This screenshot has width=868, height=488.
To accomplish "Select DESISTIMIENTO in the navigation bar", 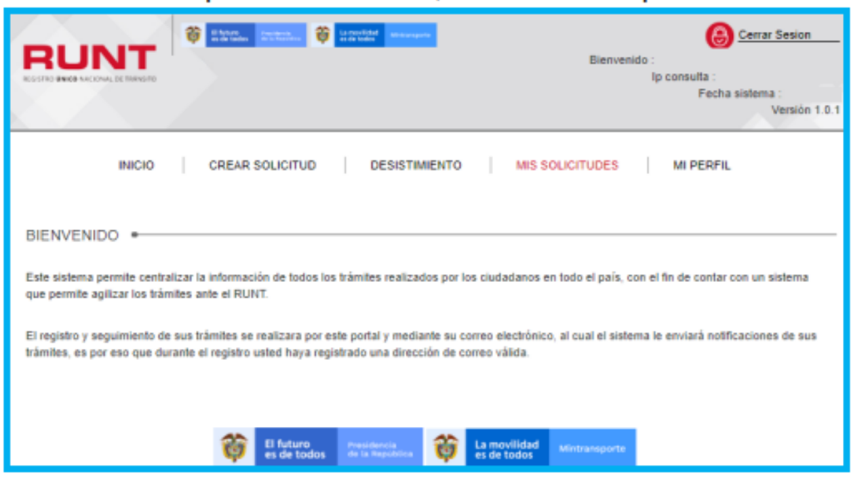I will (416, 165).
